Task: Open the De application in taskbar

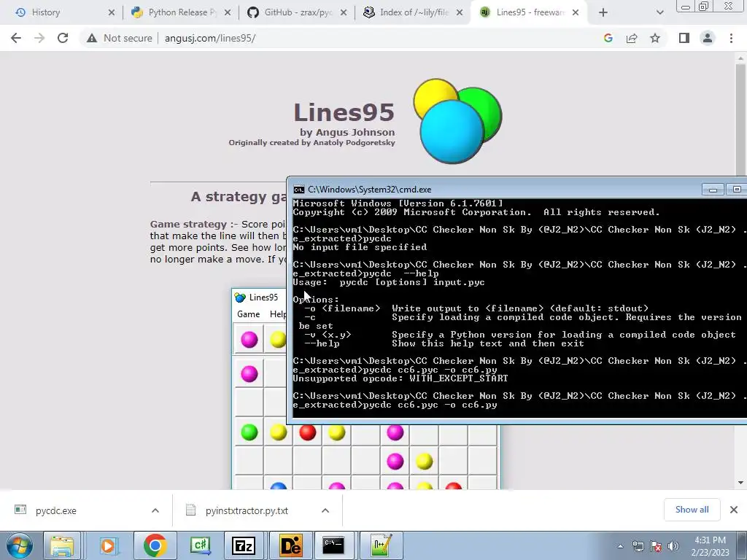Action: point(290,545)
